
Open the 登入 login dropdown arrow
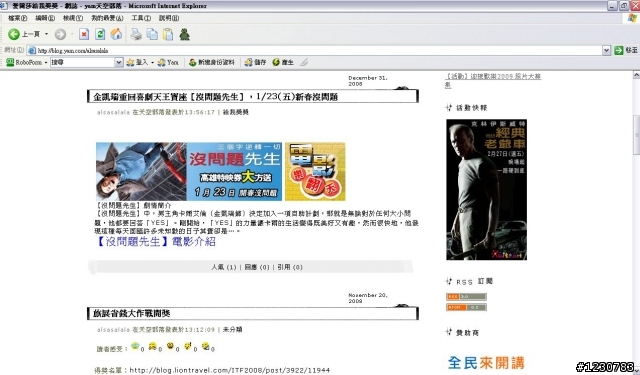tap(152, 62)
